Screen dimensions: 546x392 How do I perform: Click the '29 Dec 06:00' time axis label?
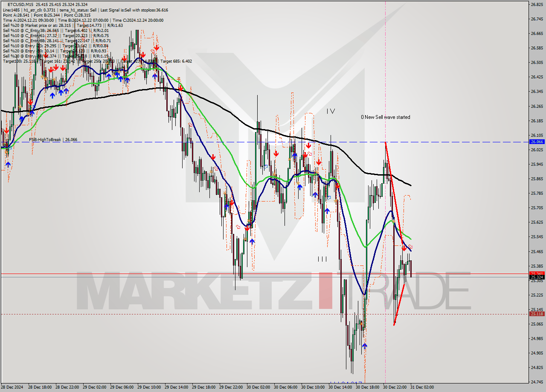click(122, 387)
